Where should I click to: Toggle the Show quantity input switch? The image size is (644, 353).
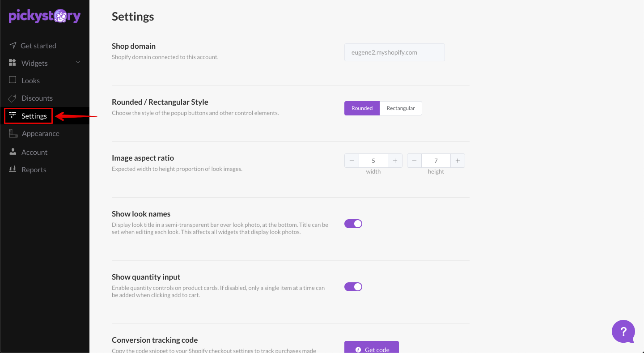[x=353, y=287]
